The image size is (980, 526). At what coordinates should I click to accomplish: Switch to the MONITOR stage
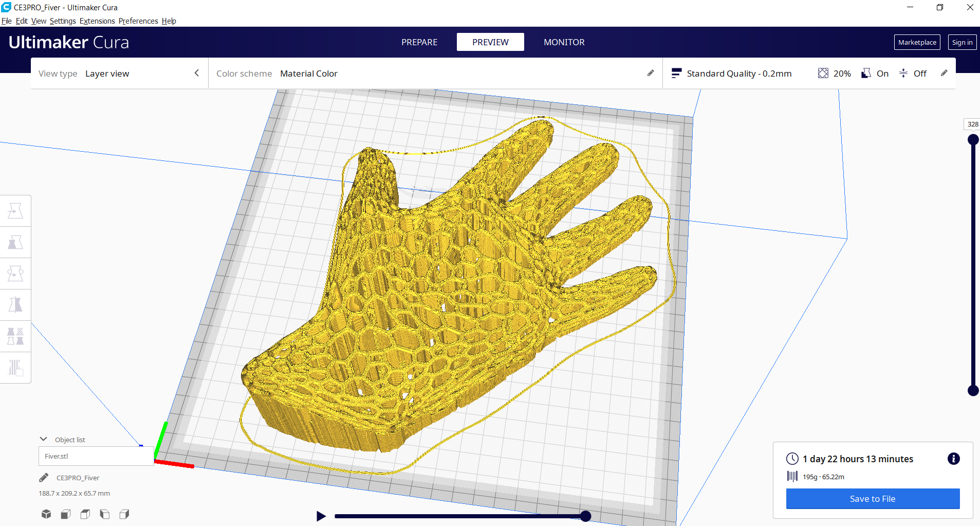[564, 42]
